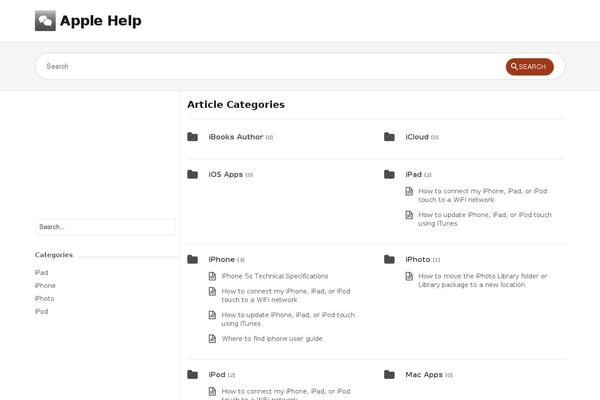
Task: Click document icon for iPod WiFi network article
Action: click(212, 391)
